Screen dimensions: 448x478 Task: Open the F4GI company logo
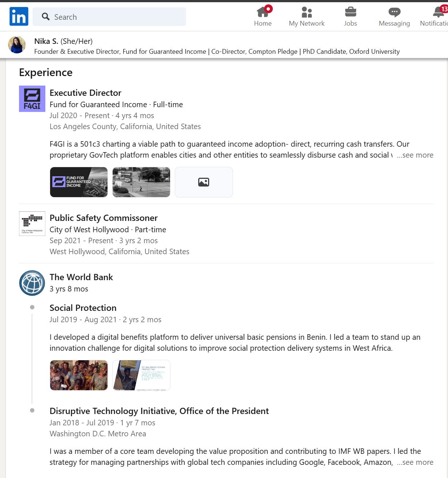pyautogui.click(x=32, y=99)
